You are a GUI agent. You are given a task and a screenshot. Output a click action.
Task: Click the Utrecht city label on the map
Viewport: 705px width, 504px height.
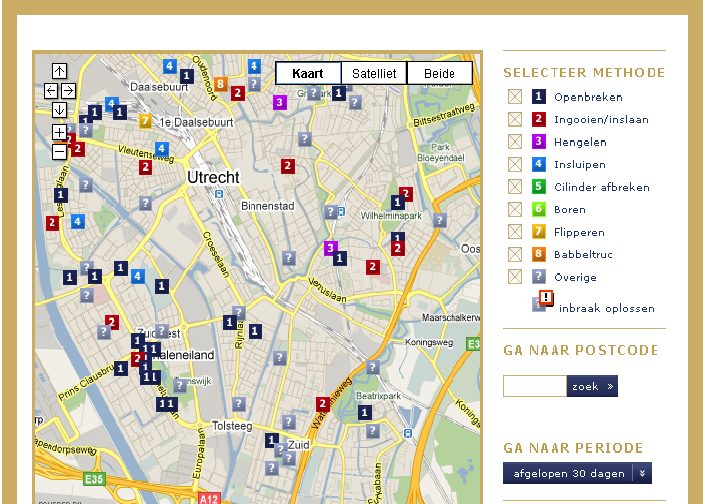point(213,177)
